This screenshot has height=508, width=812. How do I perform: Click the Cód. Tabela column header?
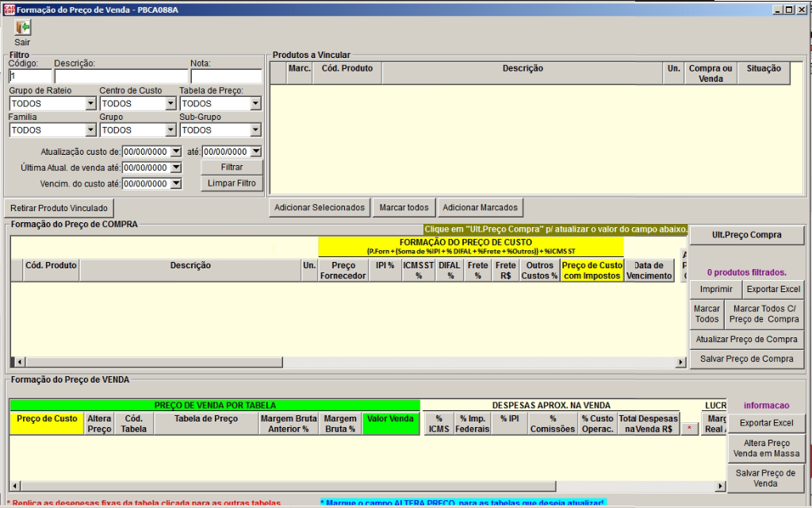click(133, 424)
